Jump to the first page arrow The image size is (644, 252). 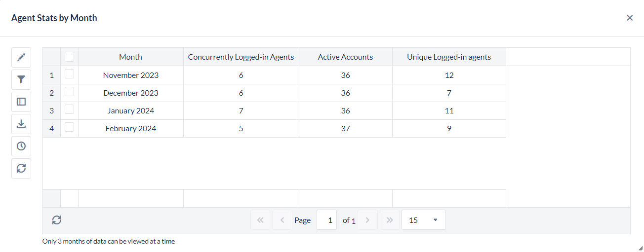coord(260,220)
